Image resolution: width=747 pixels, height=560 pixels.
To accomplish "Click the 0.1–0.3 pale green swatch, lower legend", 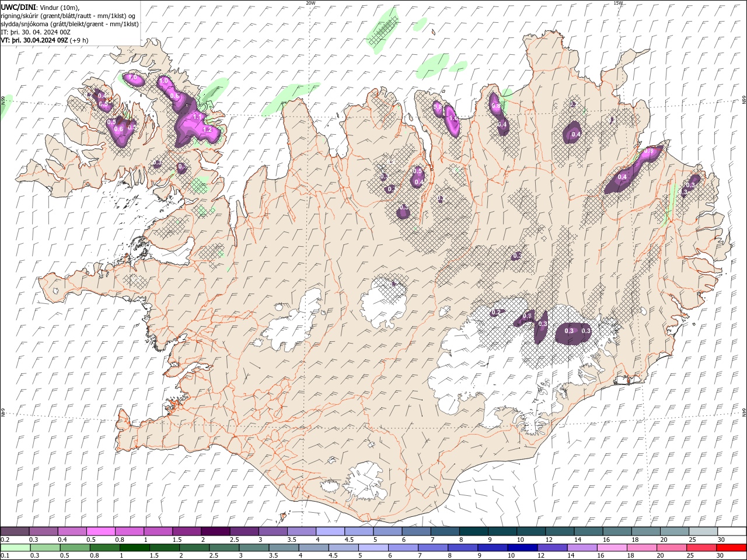I will (15, 548).
